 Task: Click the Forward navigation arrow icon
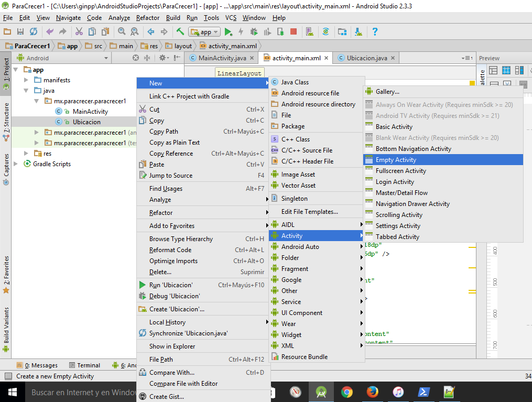tap(164, 32)
